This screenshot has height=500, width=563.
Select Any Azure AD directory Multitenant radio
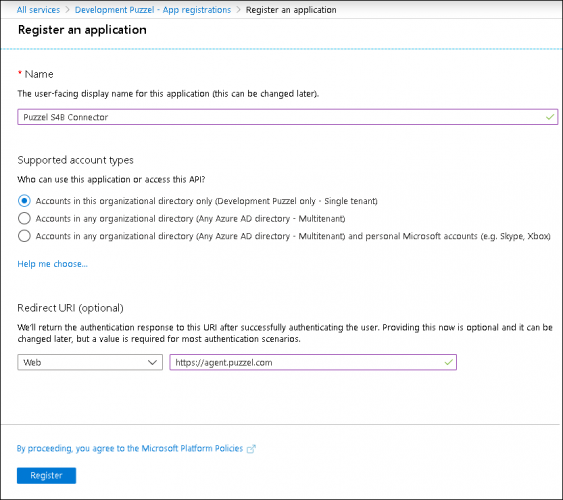24,218
